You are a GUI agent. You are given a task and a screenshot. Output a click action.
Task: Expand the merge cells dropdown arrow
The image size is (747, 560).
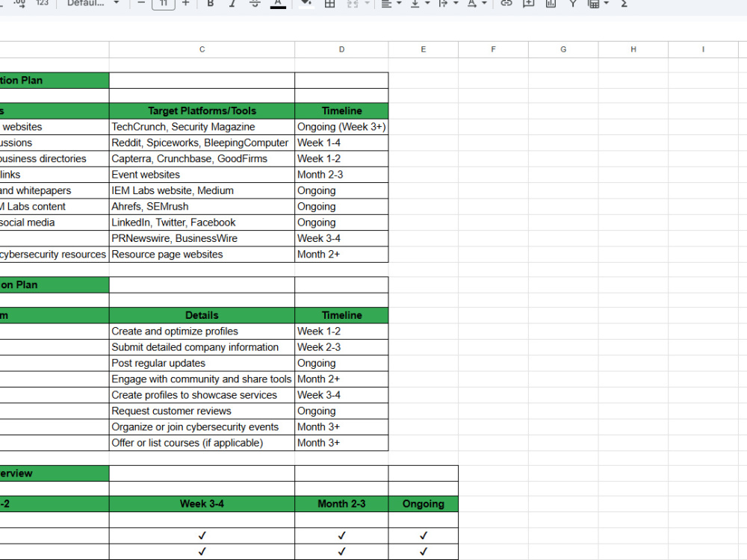point(367,3)
